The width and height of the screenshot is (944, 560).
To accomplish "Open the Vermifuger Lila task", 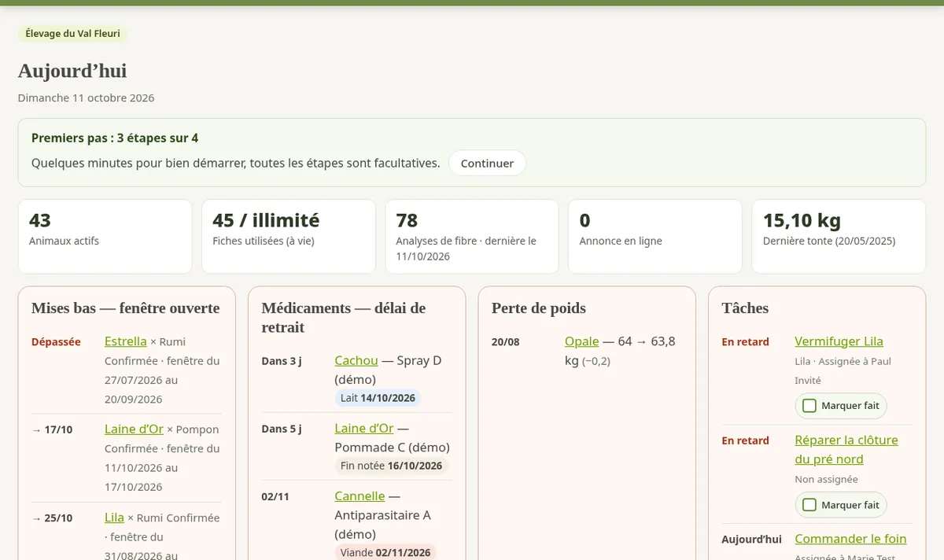I will point(839,341).
